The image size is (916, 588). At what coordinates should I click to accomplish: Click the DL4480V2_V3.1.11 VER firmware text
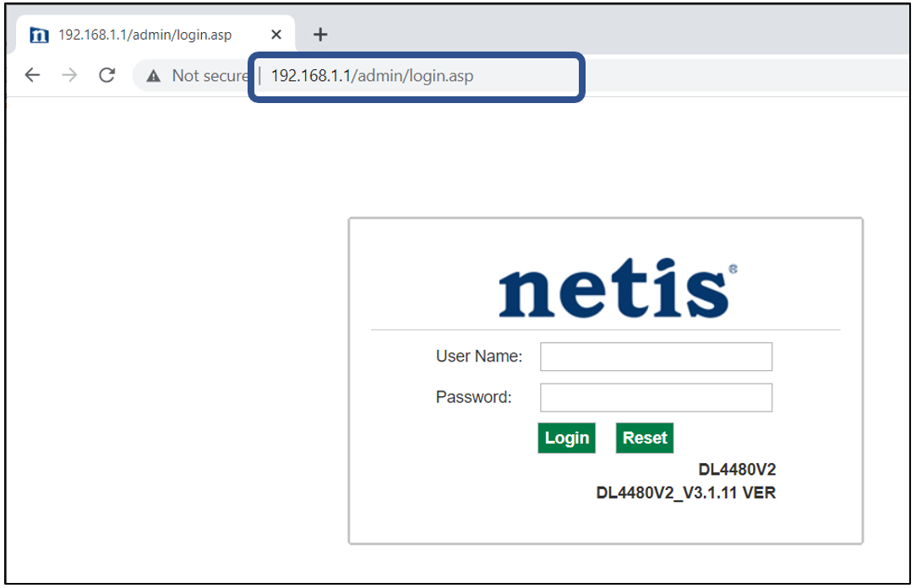[x=686, y=493]
